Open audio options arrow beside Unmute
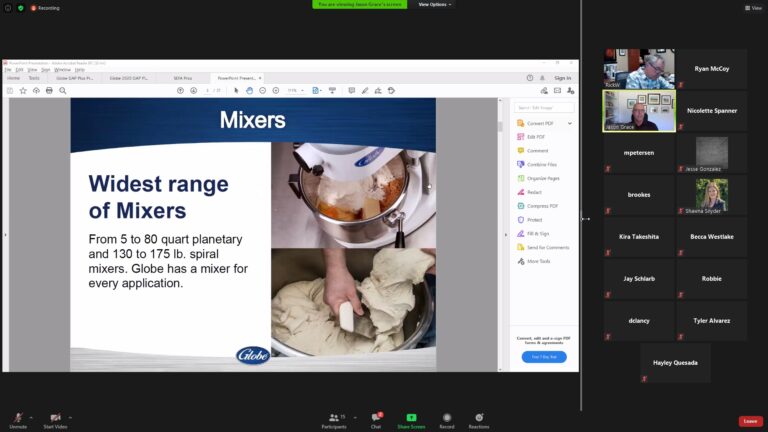 pos(31,417)
